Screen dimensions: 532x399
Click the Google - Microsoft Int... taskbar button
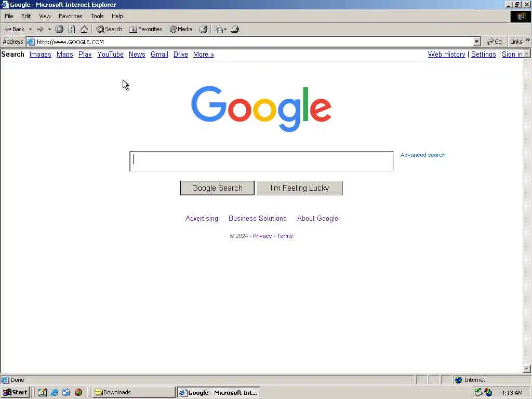point(219,393)
